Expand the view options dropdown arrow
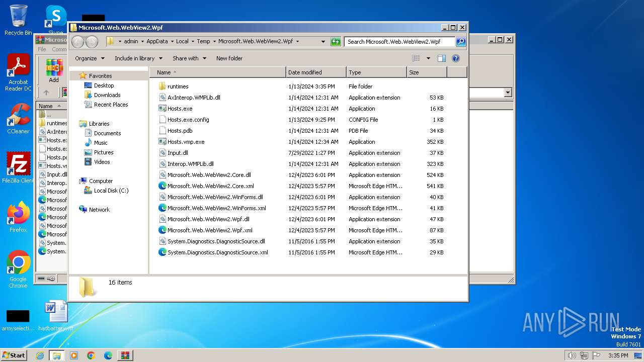The height and width of the screenshot is (362, 644). [x=428, y=58]
